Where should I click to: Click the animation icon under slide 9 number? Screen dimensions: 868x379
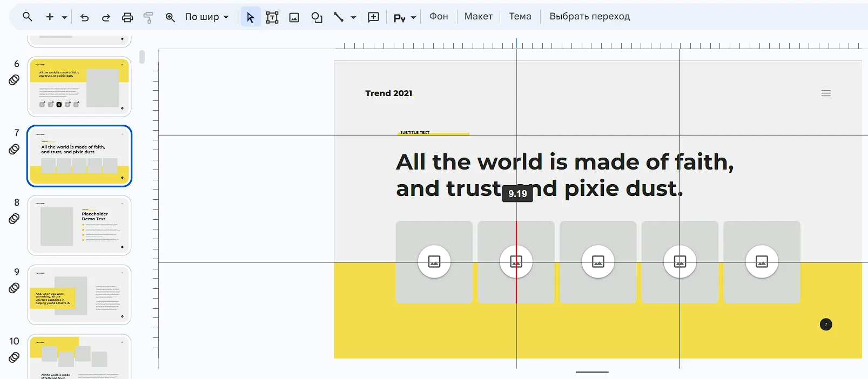pos(15,288)
